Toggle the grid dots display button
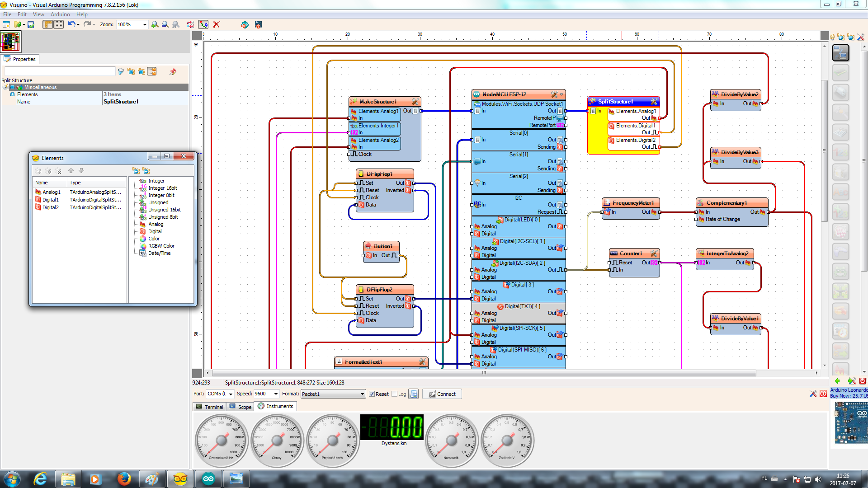868x488 pixels. (x=59, y=24)
